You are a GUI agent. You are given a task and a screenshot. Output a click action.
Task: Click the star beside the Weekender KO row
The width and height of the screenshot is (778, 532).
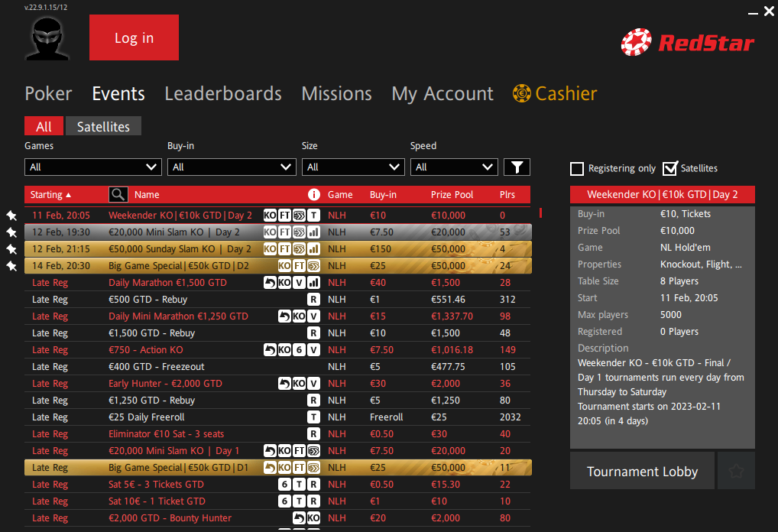(x=11, y=216)
